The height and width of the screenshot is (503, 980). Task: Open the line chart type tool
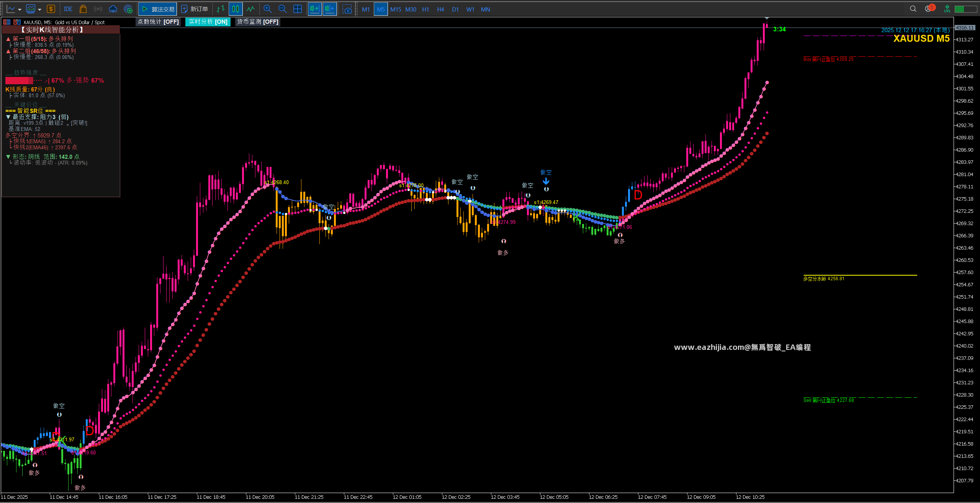click(x=11, y=9)
